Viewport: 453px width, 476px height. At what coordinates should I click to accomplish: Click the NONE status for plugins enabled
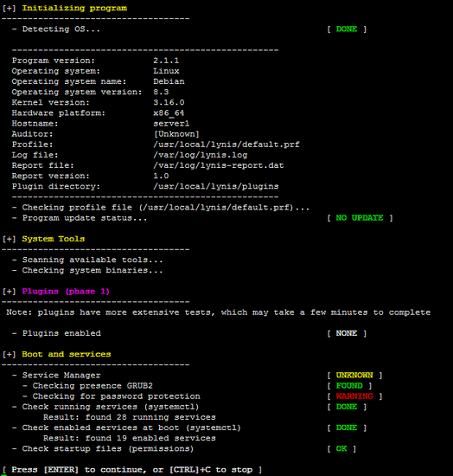tap(347, 333)
